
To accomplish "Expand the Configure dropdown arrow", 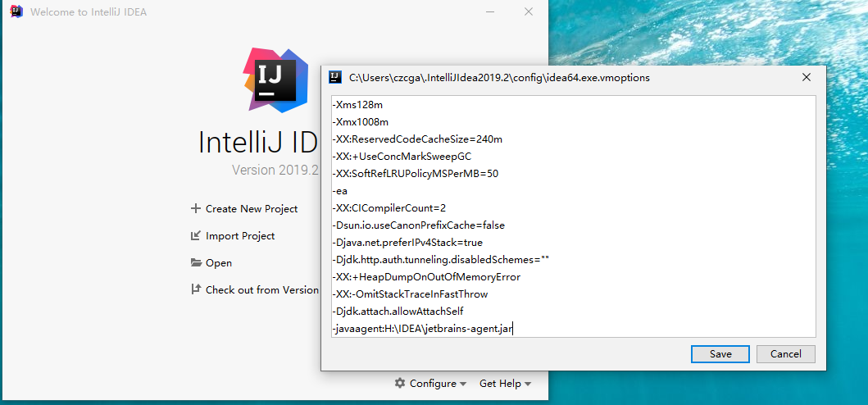I will click(x=463, y=384).
